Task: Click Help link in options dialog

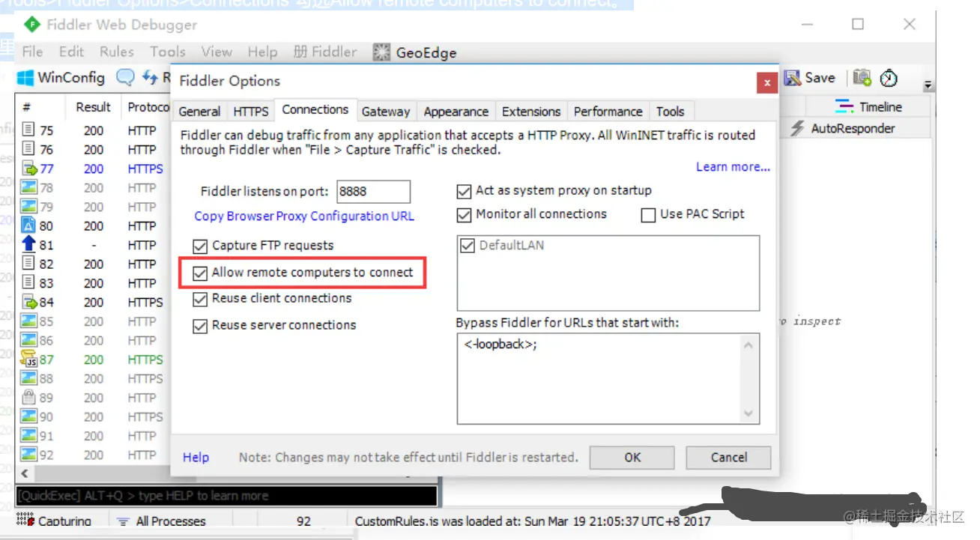Action: 196,458
